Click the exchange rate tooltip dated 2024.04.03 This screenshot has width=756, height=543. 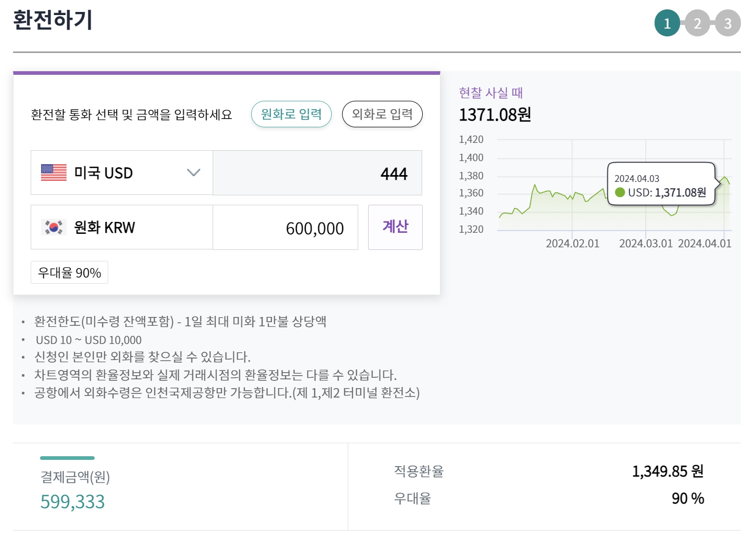tap(661, 186)
